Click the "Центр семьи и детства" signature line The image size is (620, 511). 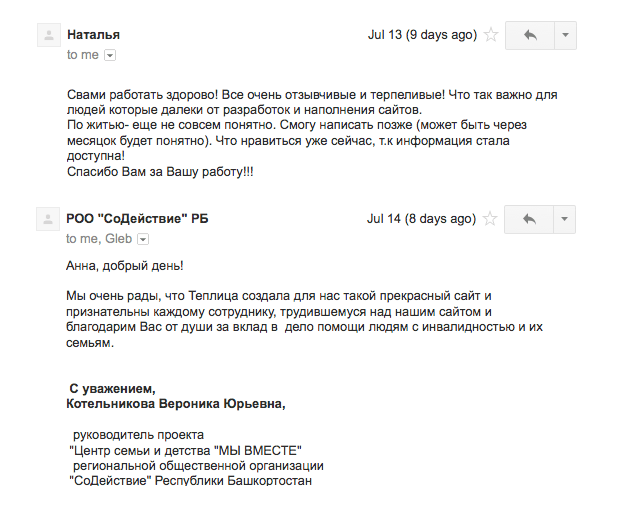185,451
